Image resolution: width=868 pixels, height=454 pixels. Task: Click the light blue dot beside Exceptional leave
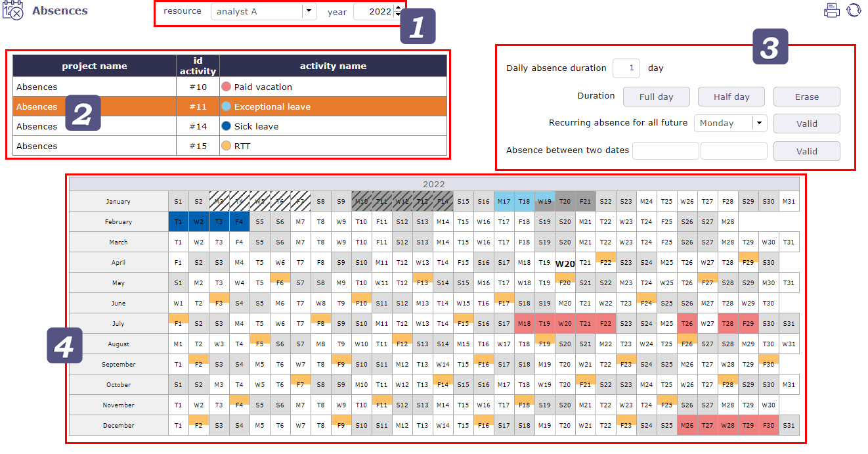pyautogui.click(x=227, y=106)
